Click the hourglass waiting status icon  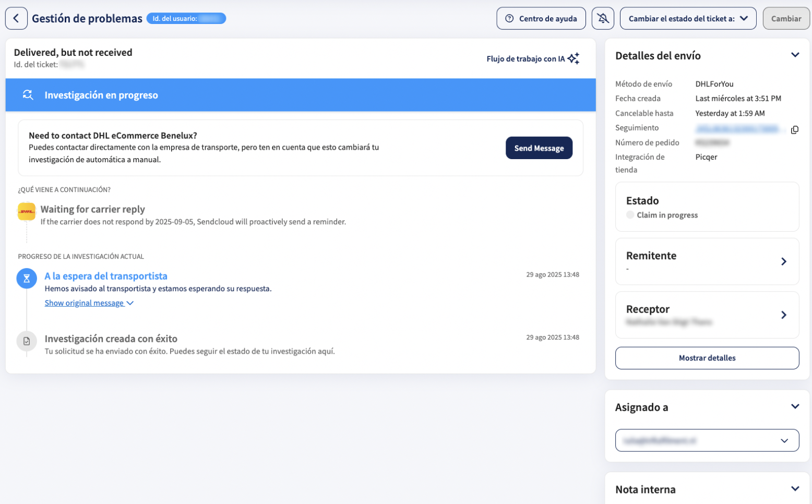[x=27, y=279]
